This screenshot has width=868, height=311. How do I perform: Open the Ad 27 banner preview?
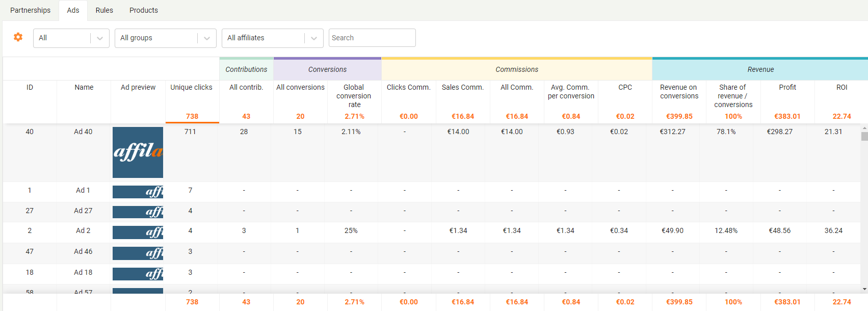click(138, 212)
